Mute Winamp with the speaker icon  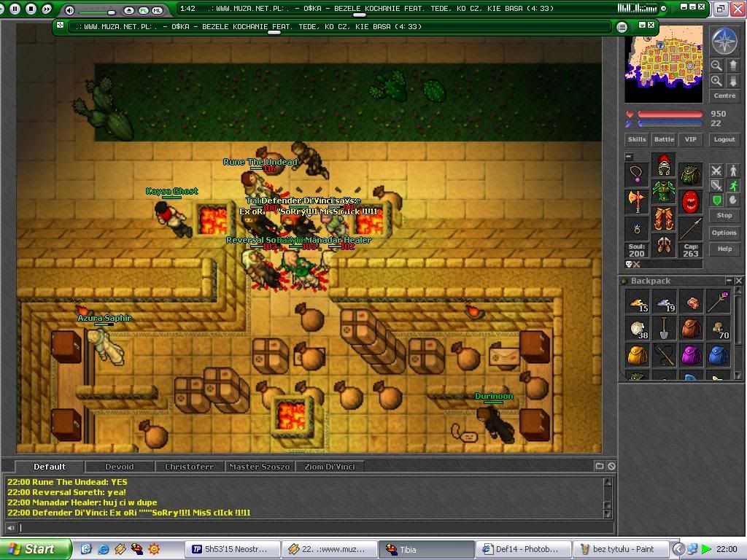pyautogui.click(x=69, y=10)
